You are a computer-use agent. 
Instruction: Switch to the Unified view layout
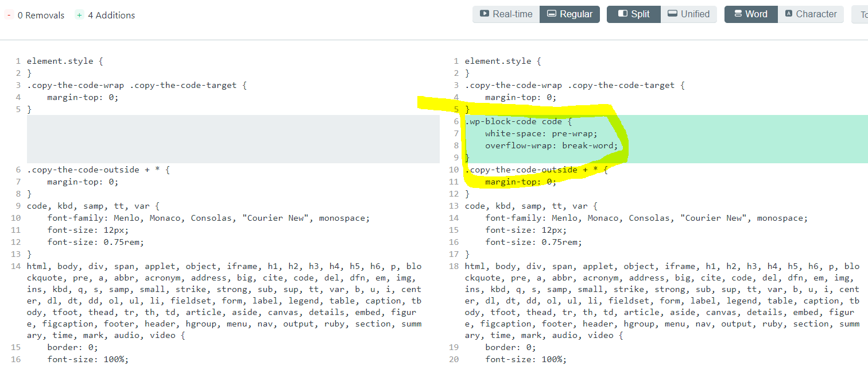688,14
